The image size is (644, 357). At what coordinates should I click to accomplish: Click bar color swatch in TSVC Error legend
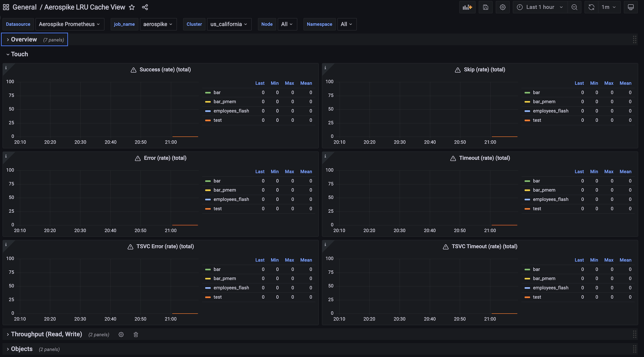(208, 270)
